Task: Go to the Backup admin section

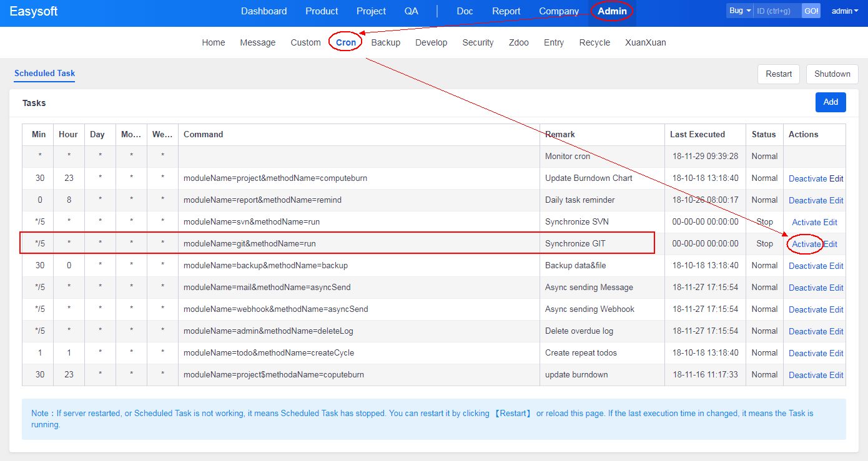Action: click(x=385, y=42)
